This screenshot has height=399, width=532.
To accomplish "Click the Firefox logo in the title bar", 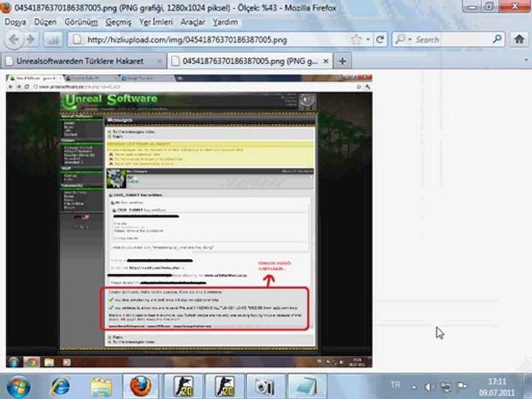I will (6, 7).
